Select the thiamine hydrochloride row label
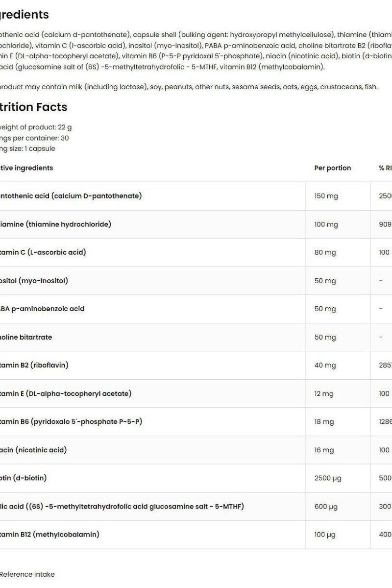Screen dimensions: 392x588 coord(55,224)
